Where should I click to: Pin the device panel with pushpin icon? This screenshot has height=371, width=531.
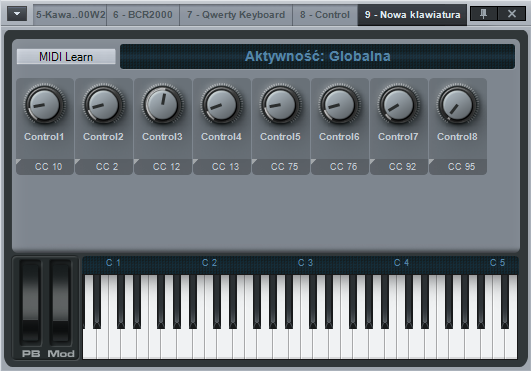point(484,14)
